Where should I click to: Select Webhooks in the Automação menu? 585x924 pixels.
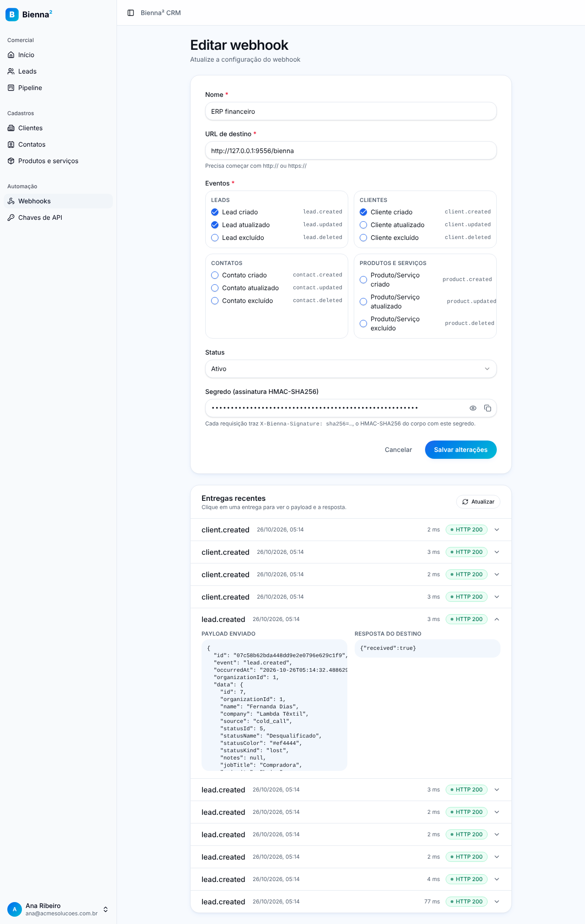click(58, 201)
